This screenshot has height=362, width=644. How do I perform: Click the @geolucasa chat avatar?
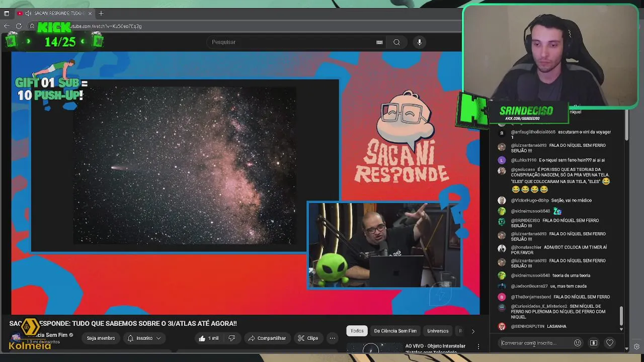pyautogui.click(x=502, y=171)
